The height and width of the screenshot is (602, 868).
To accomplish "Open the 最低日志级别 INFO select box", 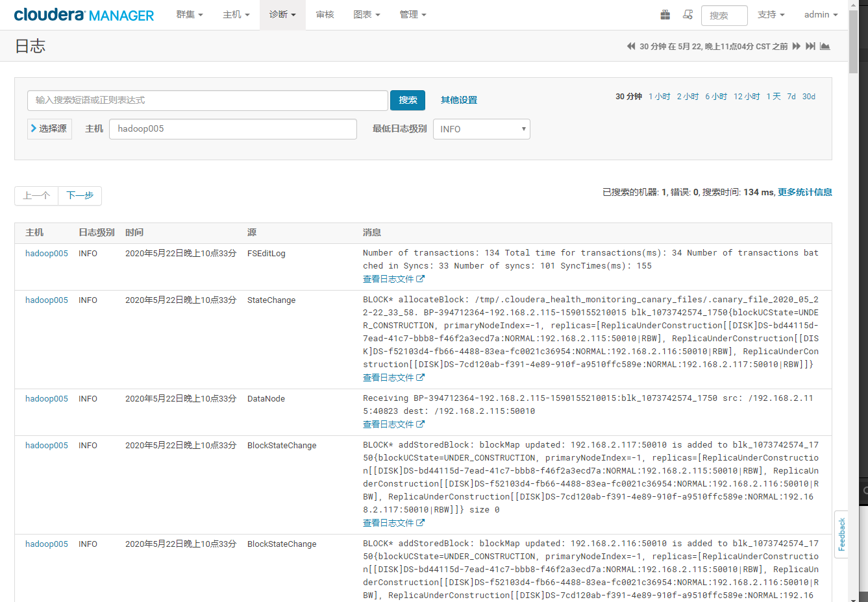I will coord(482,129).
